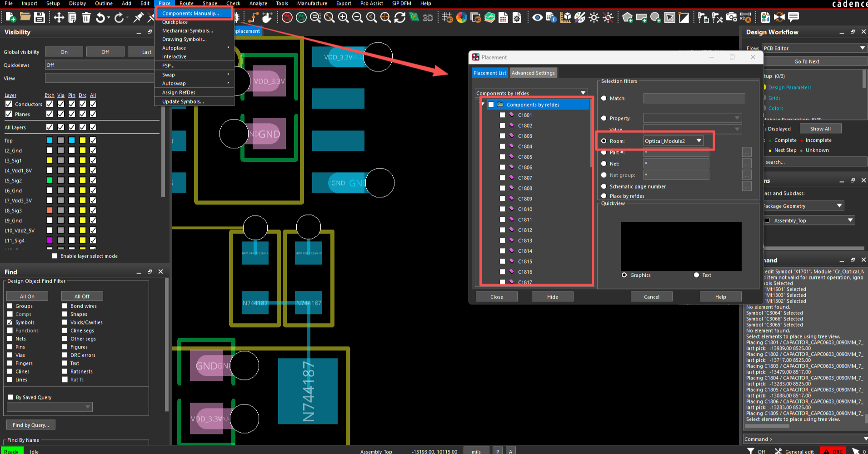Open the Room Optical_Module2 dropdown
The image size is (868, 454).
point(699,141)
